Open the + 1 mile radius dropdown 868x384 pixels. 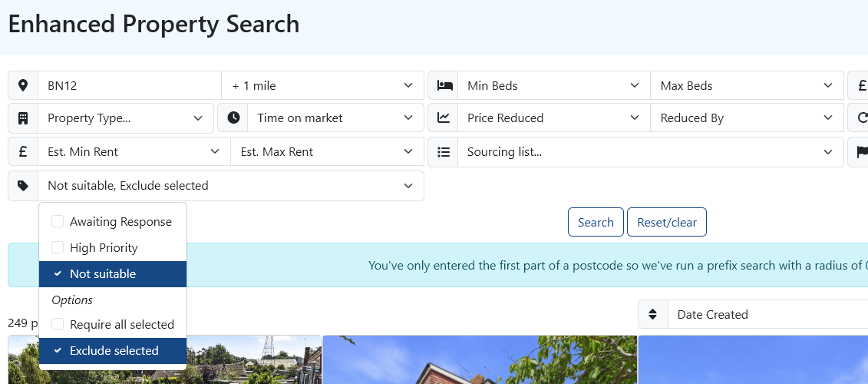(323, 85)
